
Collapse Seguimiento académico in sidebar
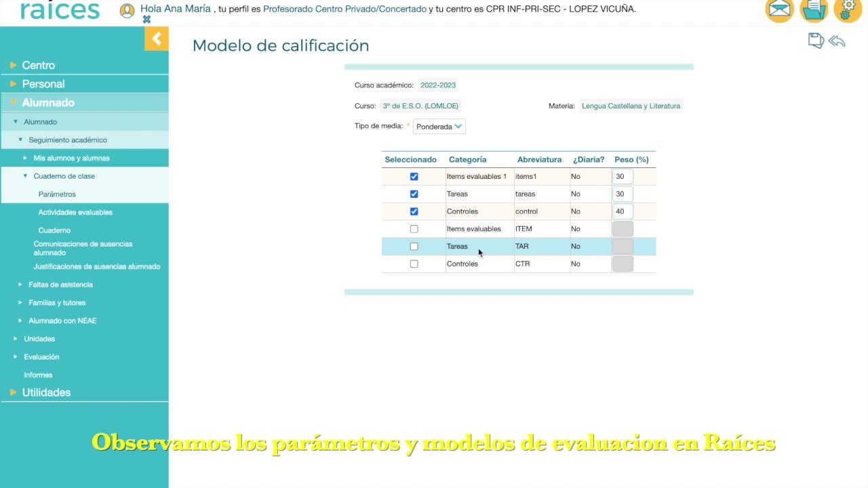[x=68, y=140]
